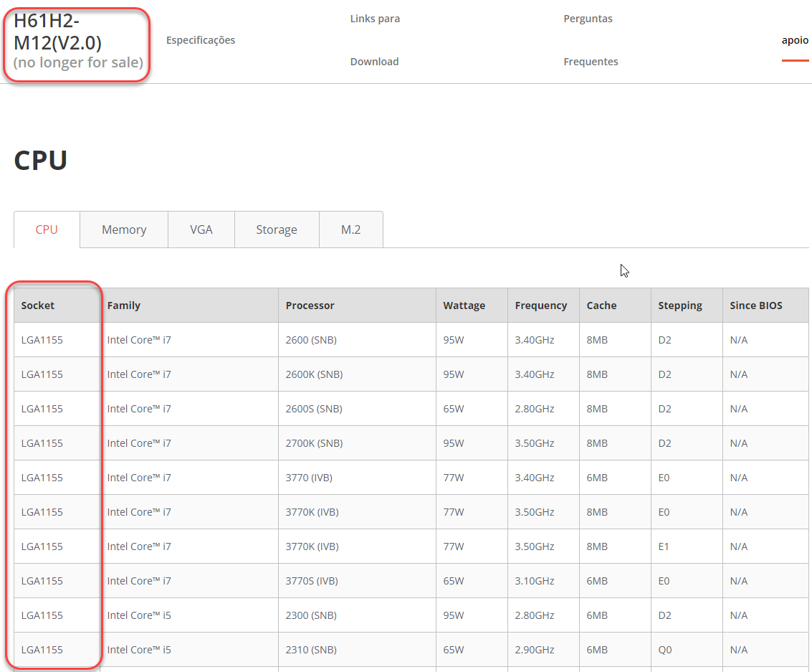Click the CPU section heading
The height and width of the screenshot is (672, 812).
point(40,160)
